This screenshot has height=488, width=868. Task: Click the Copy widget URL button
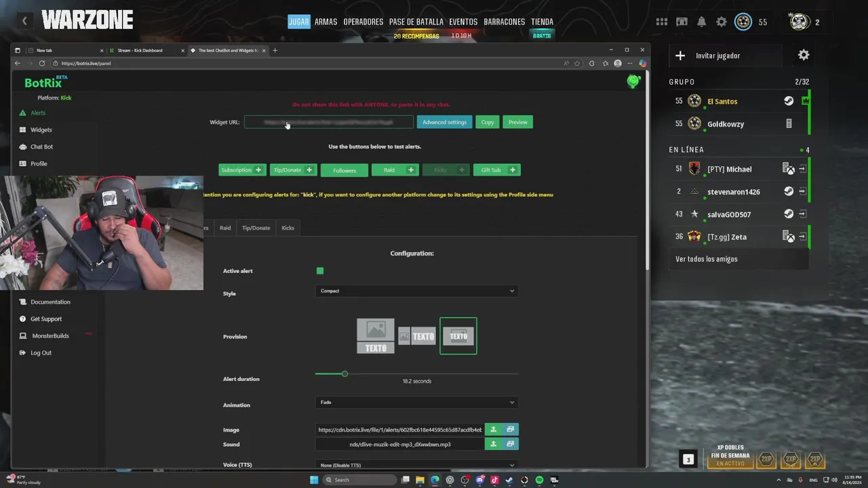[488, 122]
